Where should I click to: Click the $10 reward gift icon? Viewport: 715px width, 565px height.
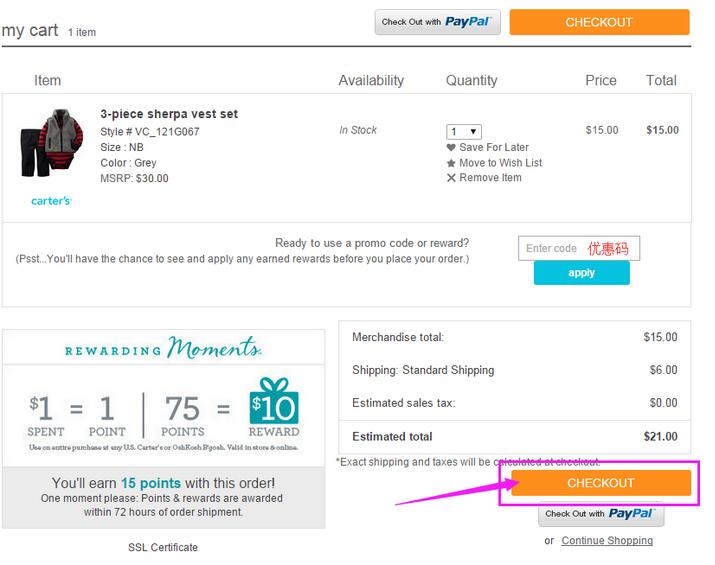click(274, 402)
